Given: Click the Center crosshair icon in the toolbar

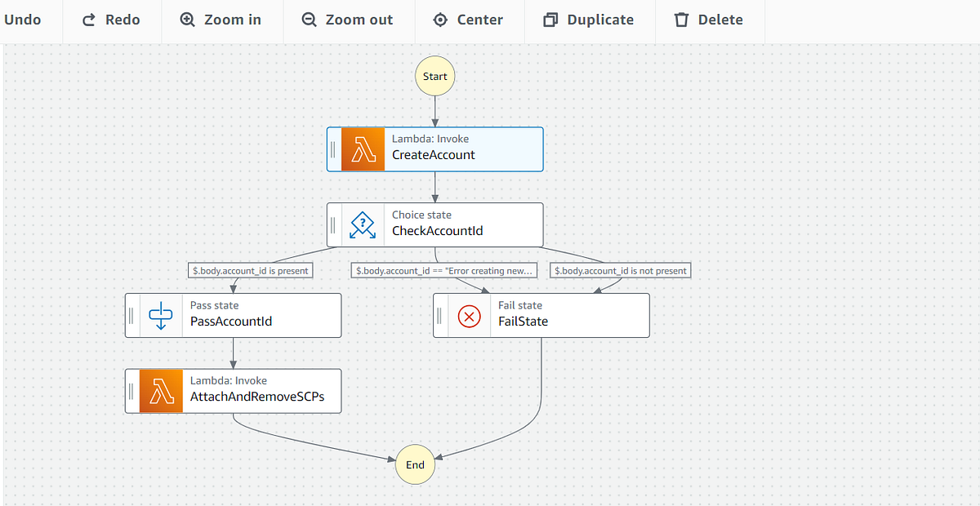Looking at the screenshot, I should (439, 19).
